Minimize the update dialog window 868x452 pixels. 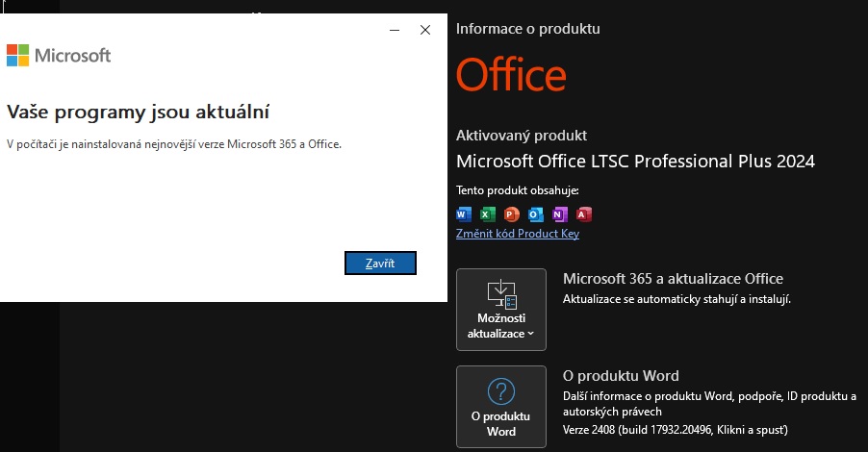click(x=395, y=30)
